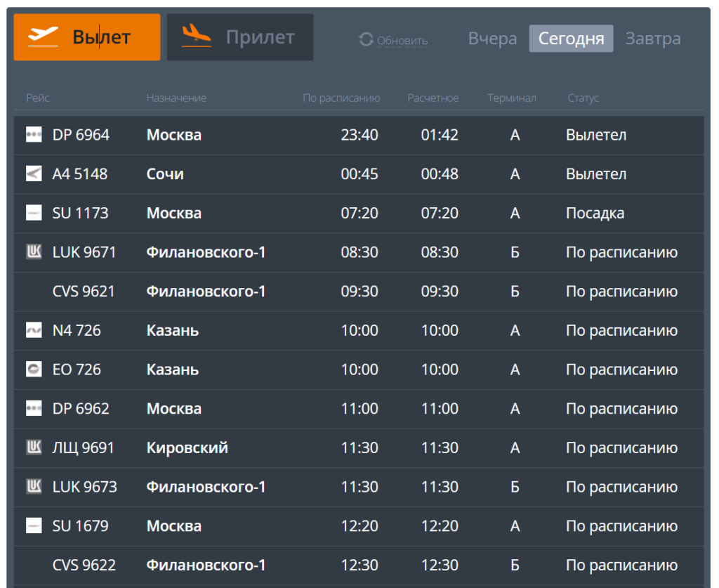Click Казань in N4 726 row
Viewport: 719px width, 588px height.
(173, 330)
